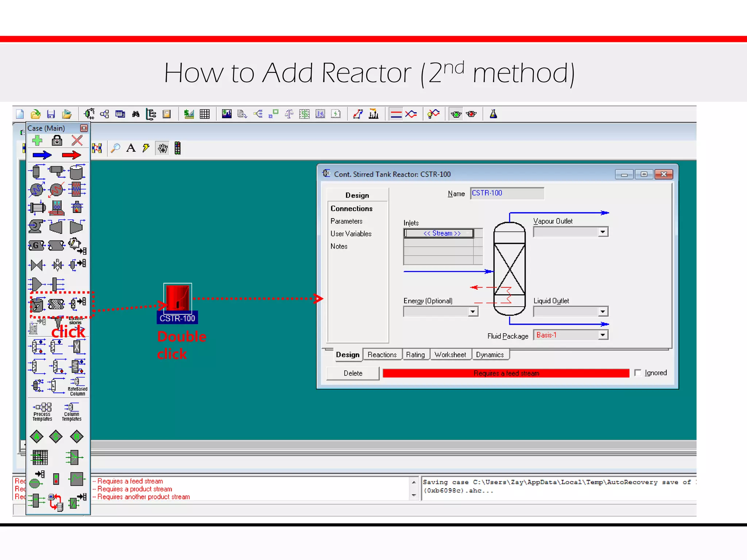Select the CSTR-100 reactor on the flowsheet
The height and width of the screenshot is (560, 747).
[x=178, y=298]
